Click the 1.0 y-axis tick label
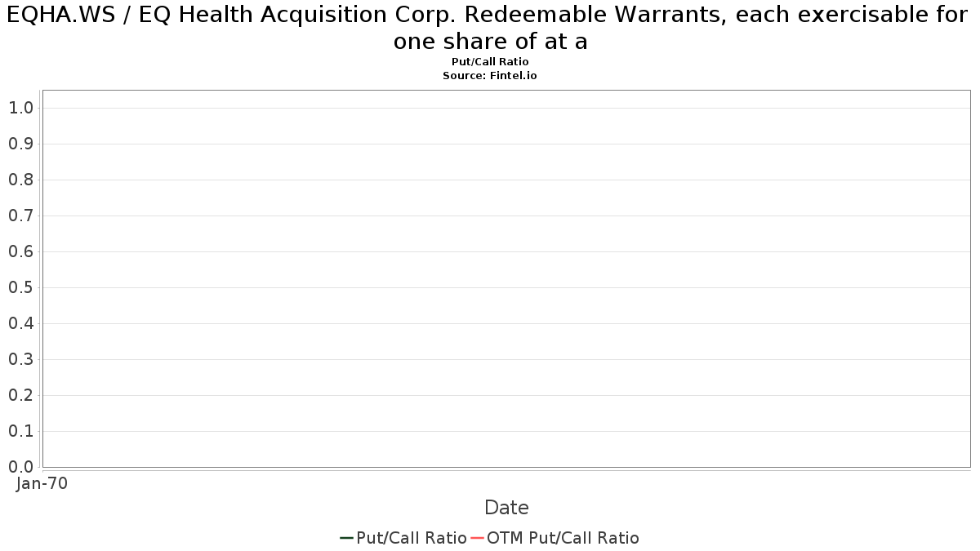The image size is (980, 551). pyautogui.click(x=20, y=108)
